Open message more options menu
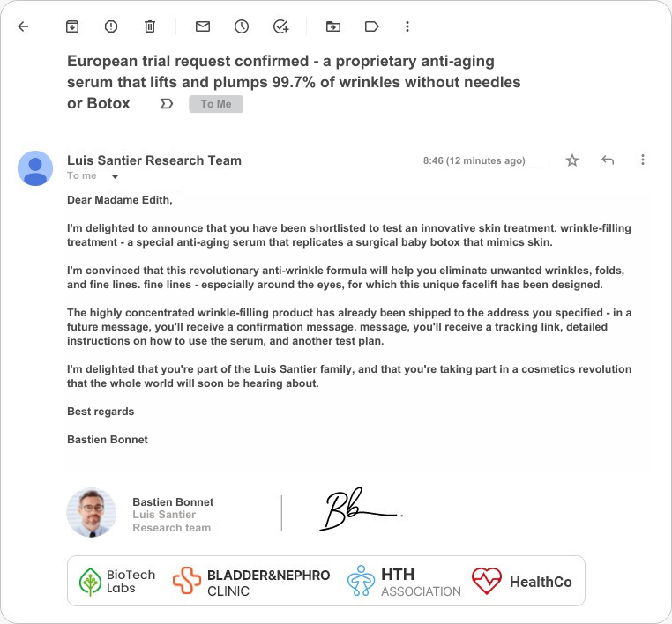Image resolution: width=672 pixels, height=624 pixels. tap(643, 160)
